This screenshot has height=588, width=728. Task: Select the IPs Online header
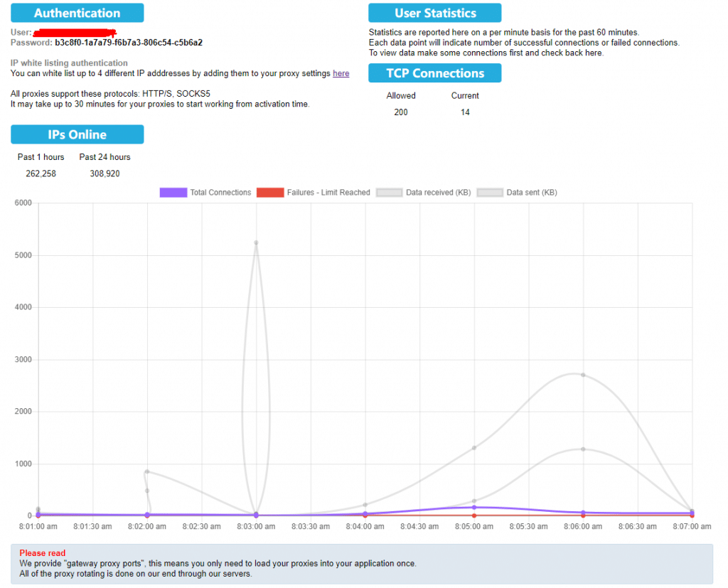pyautogui.click(x=77, y=134)
